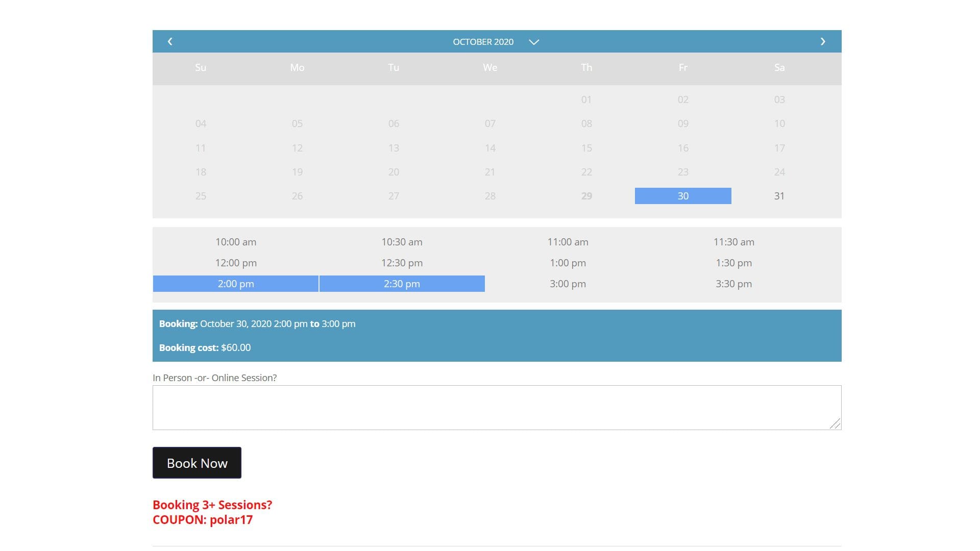980x551 pixels.
Task: Click the blue booking summary banner
Action: [497, 335]
